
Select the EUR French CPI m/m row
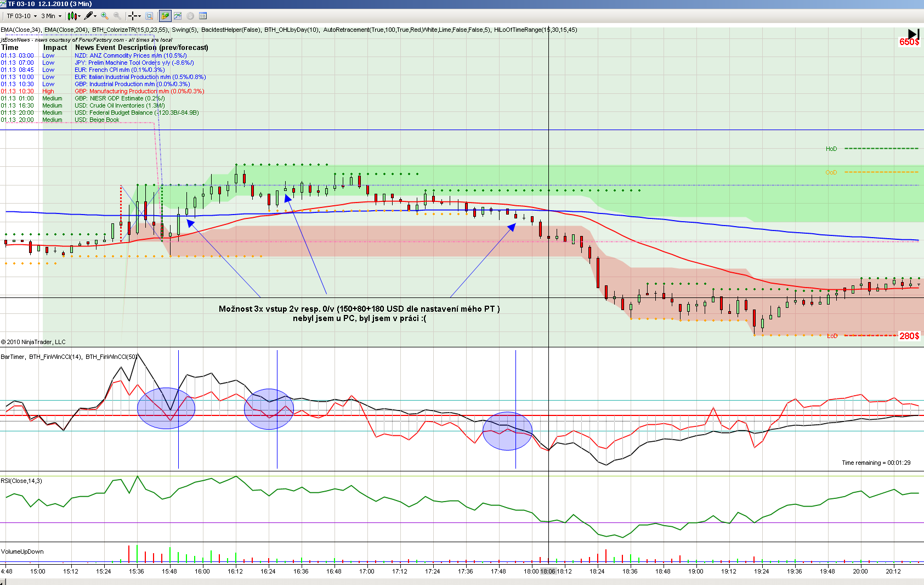pos(83,70)
